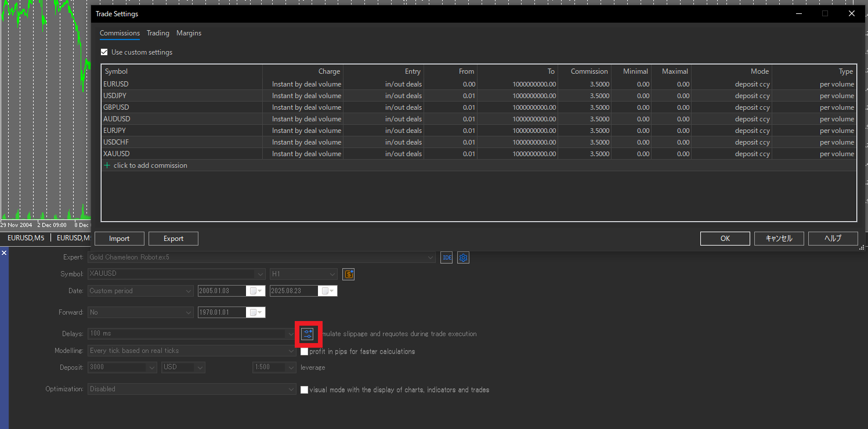Open the MetaEditor IDE icon

click(446, 257)
